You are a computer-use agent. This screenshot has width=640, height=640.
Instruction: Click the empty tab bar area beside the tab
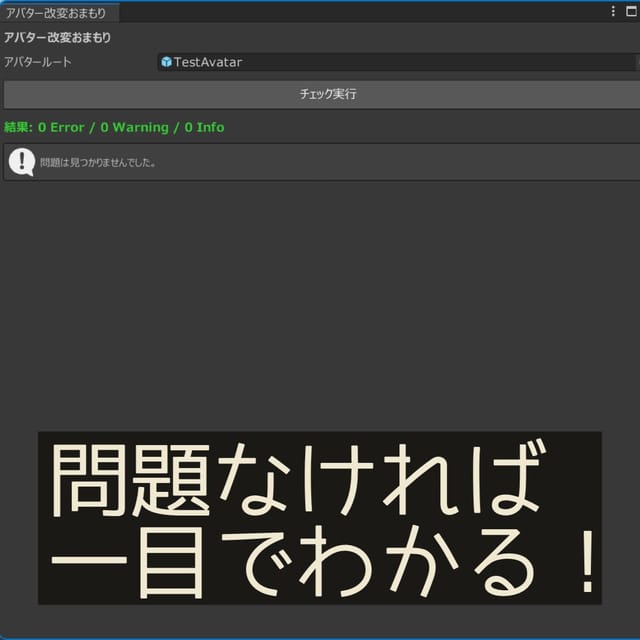pyautogui.click(x=360, y=12)
